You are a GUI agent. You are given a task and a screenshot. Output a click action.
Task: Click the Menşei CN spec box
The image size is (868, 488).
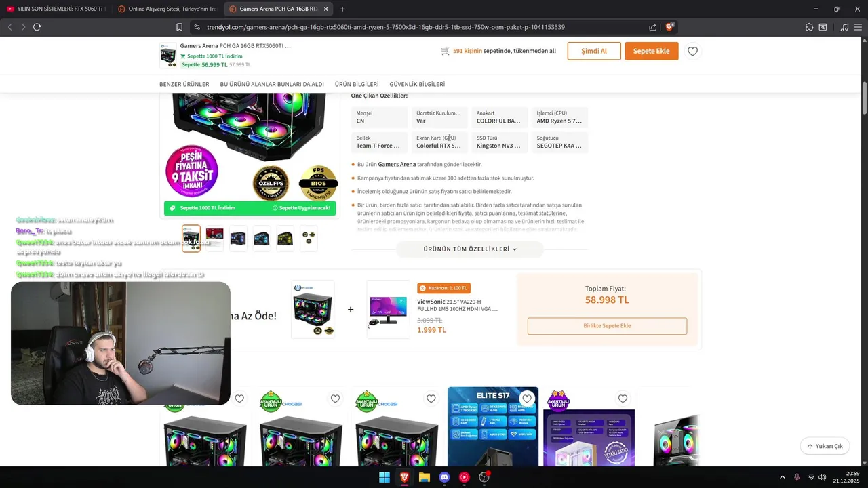(x=379, y=117)
